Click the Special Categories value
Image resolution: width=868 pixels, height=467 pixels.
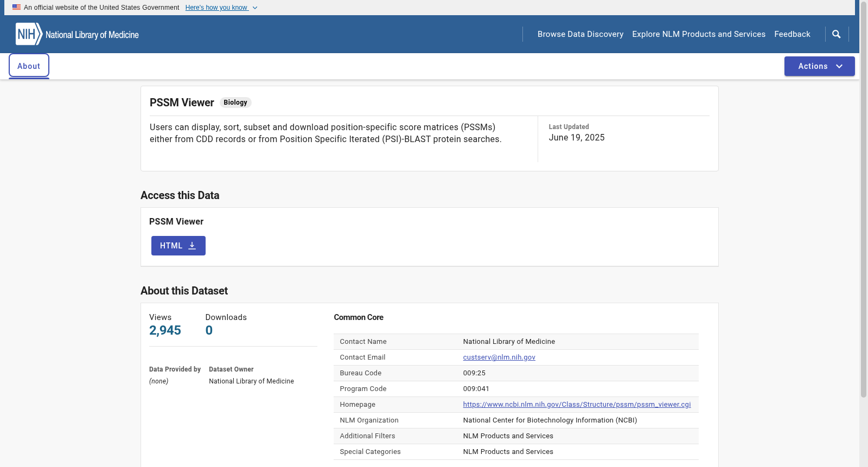click(x=508, y=452)
